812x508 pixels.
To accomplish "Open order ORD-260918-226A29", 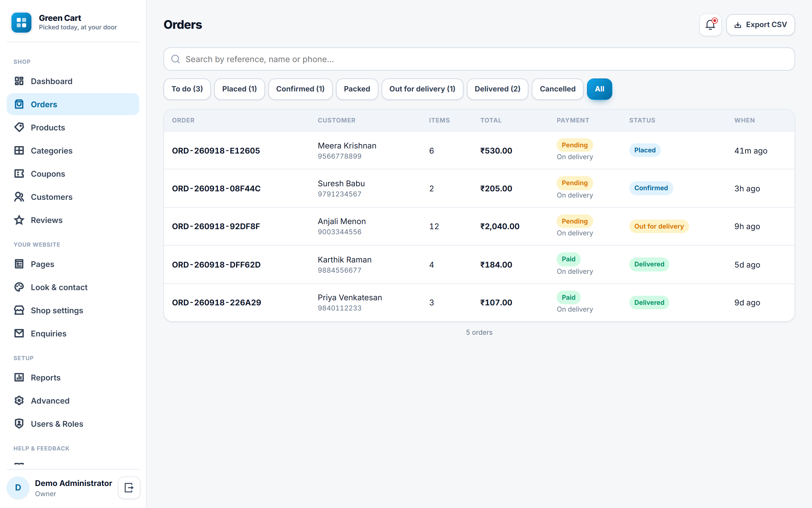I will [x=217, y=302].
